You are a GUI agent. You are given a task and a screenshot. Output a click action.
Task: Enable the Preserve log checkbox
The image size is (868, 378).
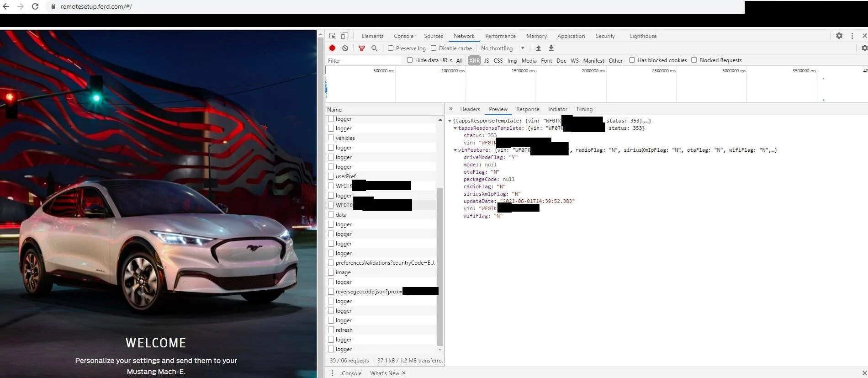pos(391,48)
